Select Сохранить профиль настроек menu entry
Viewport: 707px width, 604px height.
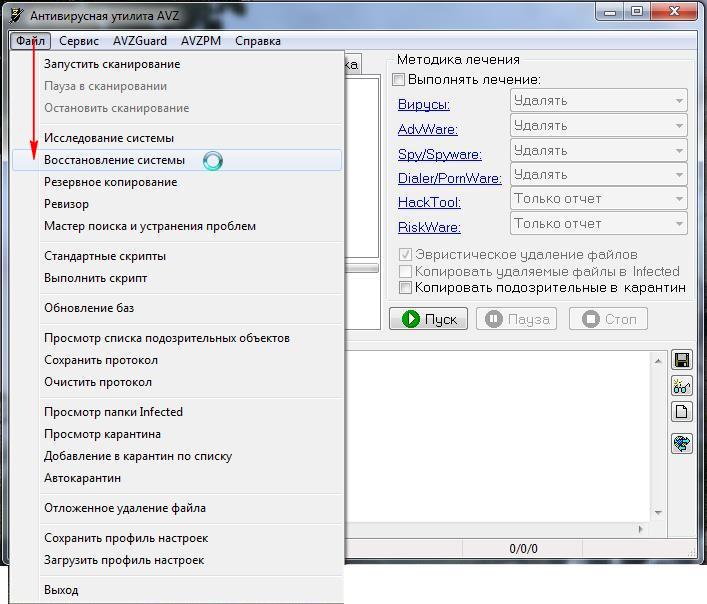pyautogui.click(x=177, y=538)
